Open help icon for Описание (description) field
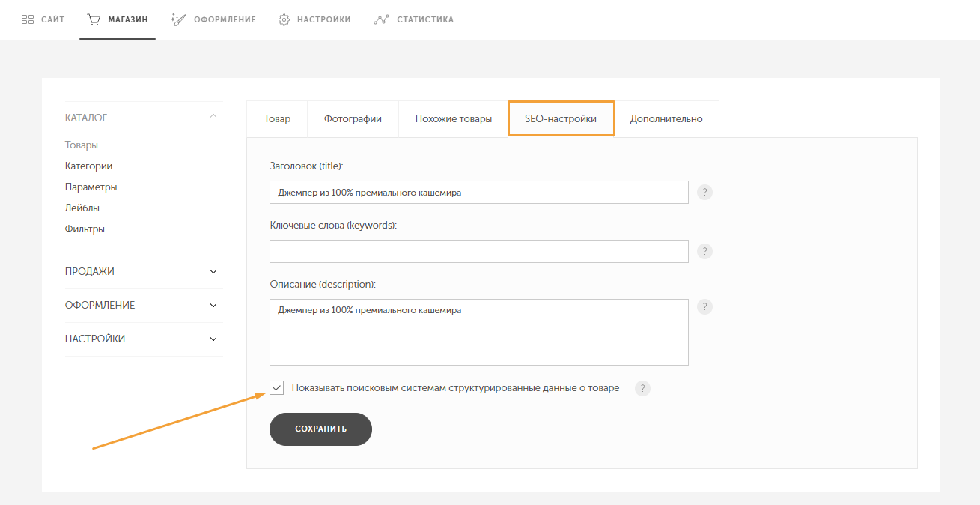The height and width of the screenshot is (505, 980). [704, 306]
